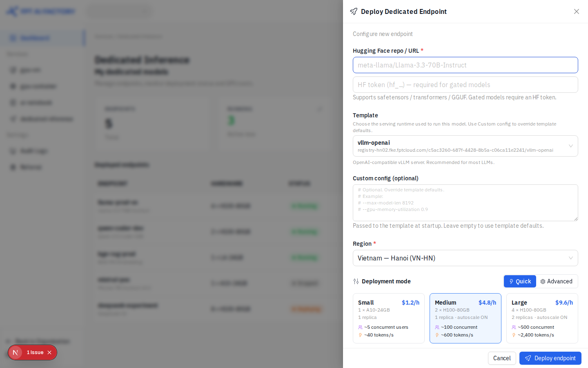Click the lightning icon on Quick button
The width and height of the screenshot is (588, 368).
point(511,281)
